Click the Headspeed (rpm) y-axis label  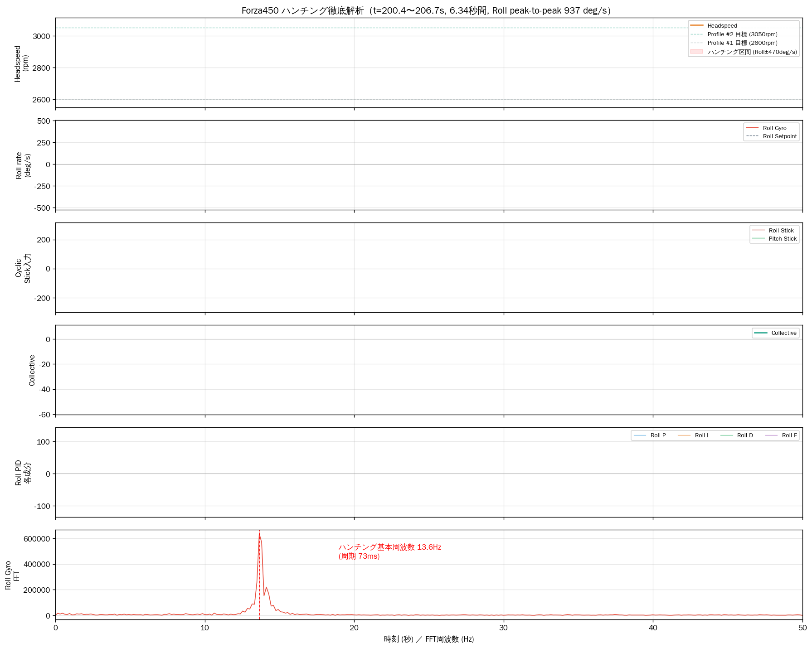21,63
